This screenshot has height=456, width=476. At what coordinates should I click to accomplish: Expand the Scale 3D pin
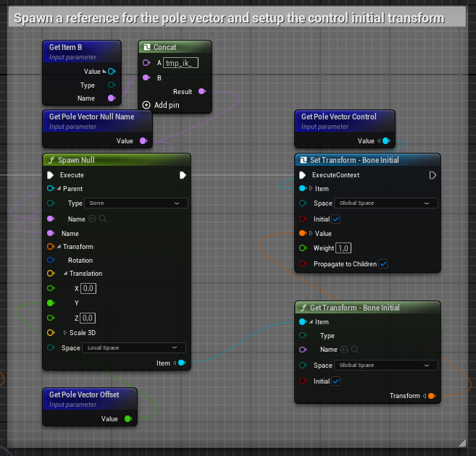pyautogui.click(x=65, y=333)
